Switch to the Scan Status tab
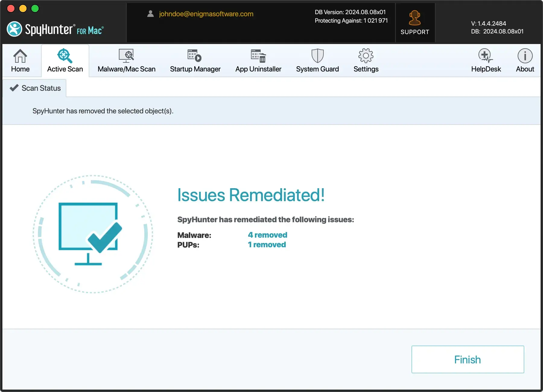Image resolution: width=543 pixels, height=392 pixels. tap(35, 88)
